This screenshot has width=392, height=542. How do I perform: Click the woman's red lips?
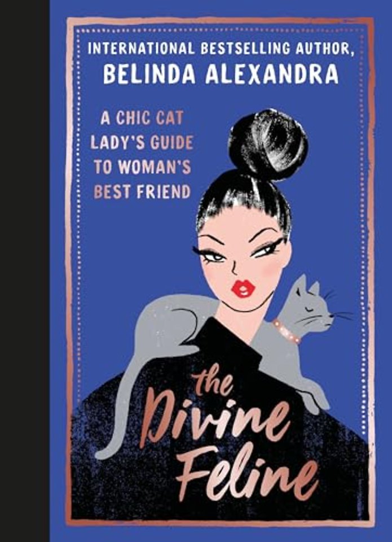(x=243, y=289)
